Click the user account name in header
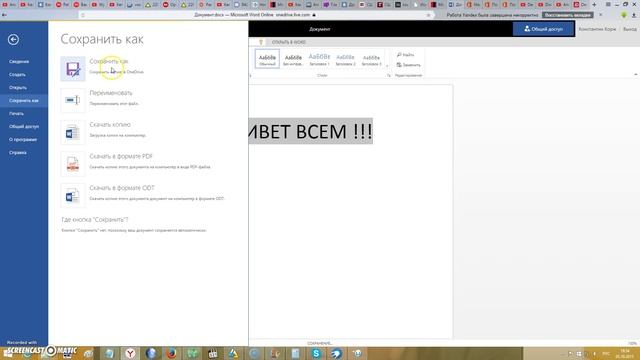The width and height of the screenshot is (640, 360). click(x=597, y=29)
